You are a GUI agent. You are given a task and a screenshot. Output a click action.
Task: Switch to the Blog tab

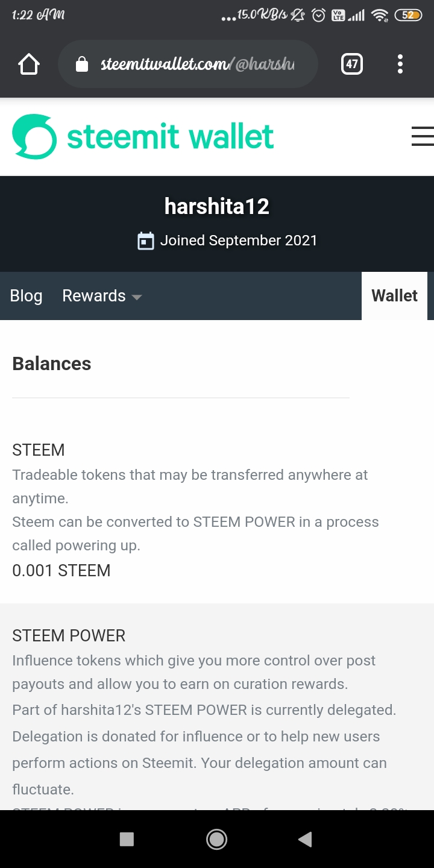[26, 296]
